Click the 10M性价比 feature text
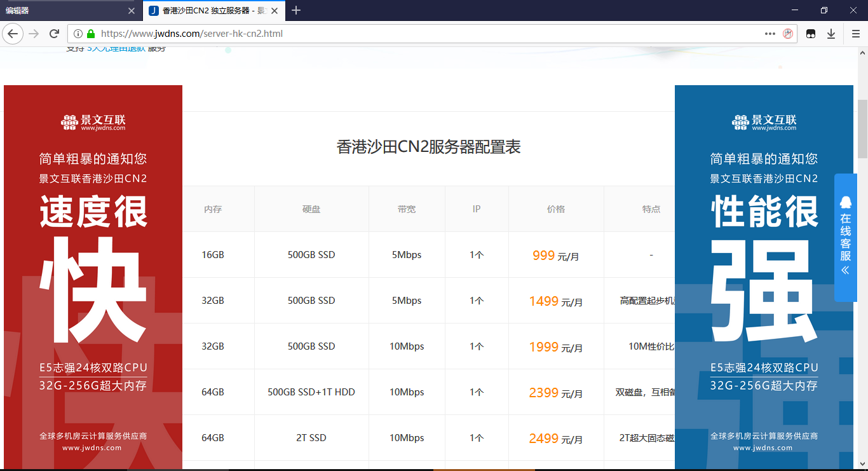This screenshot has height=471, width=868. click(651, 346)
